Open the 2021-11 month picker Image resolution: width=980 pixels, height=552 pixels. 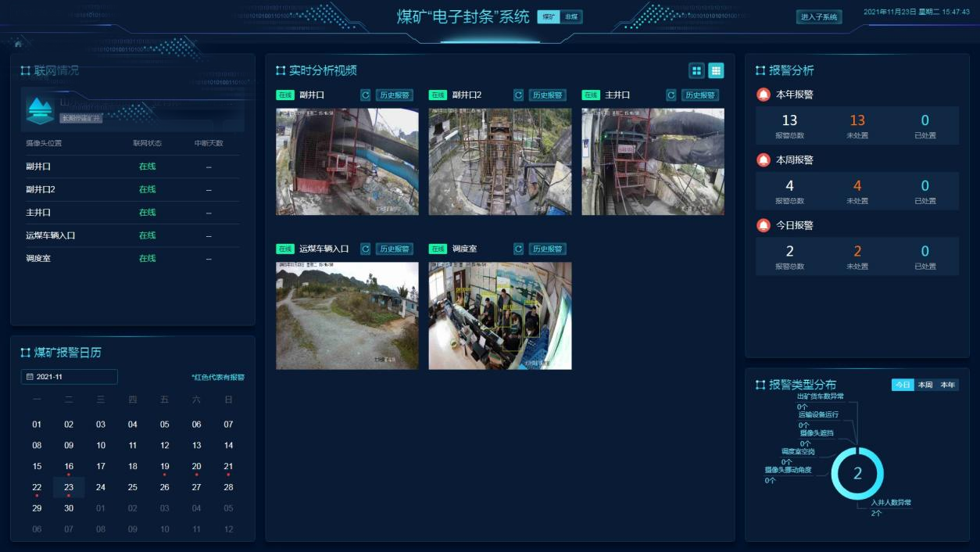[x=69, y=377]
